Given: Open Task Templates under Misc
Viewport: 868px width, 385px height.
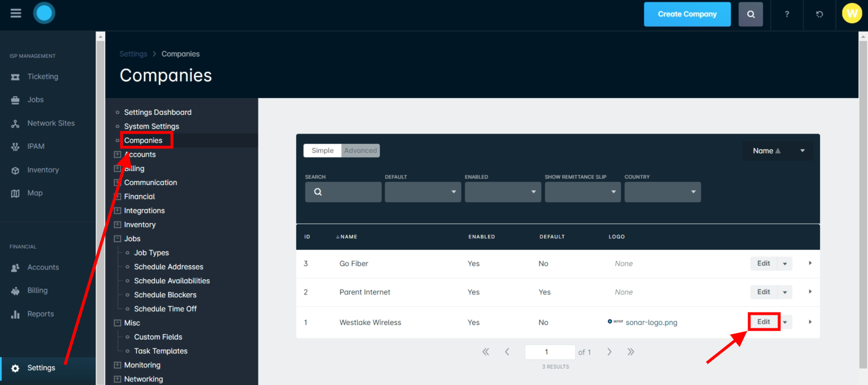Looking at the screenshot, I should click(161, 351).
